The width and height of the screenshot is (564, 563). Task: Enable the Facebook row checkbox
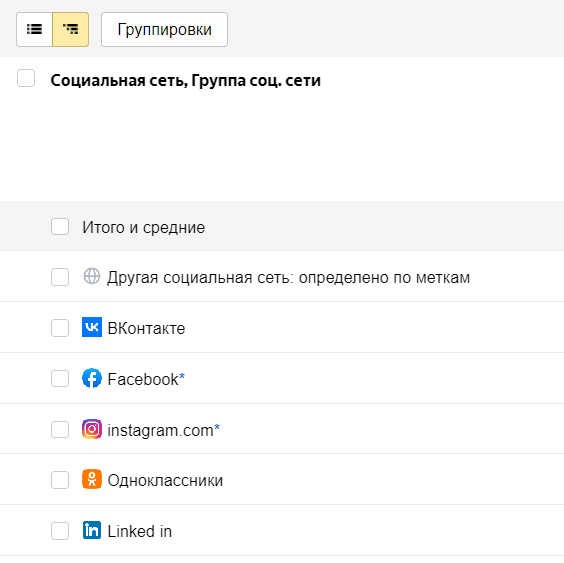[60, 378]
